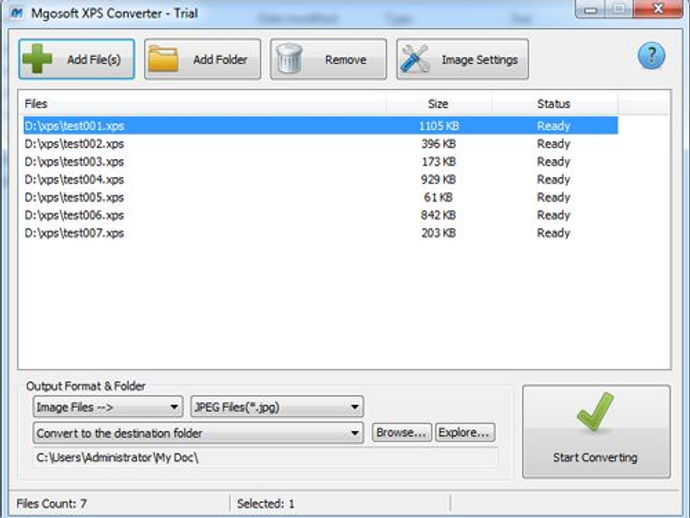The image size is (690, 518).
Task: Close the Mgosoft XPS Converter window
Action: pos(658,8)
